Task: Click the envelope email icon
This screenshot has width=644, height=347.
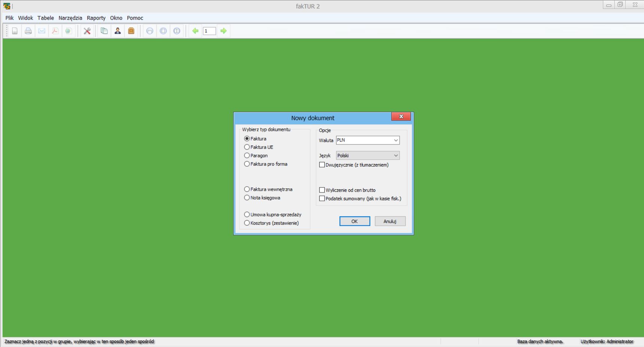Action: pyautogui.click(x=42, y=31)
